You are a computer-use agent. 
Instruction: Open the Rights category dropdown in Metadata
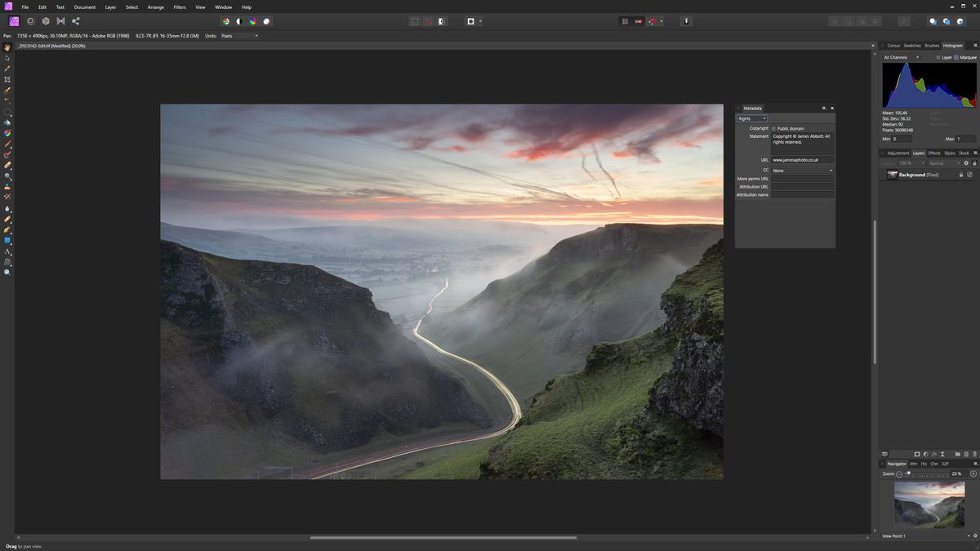tap(751, 118)
